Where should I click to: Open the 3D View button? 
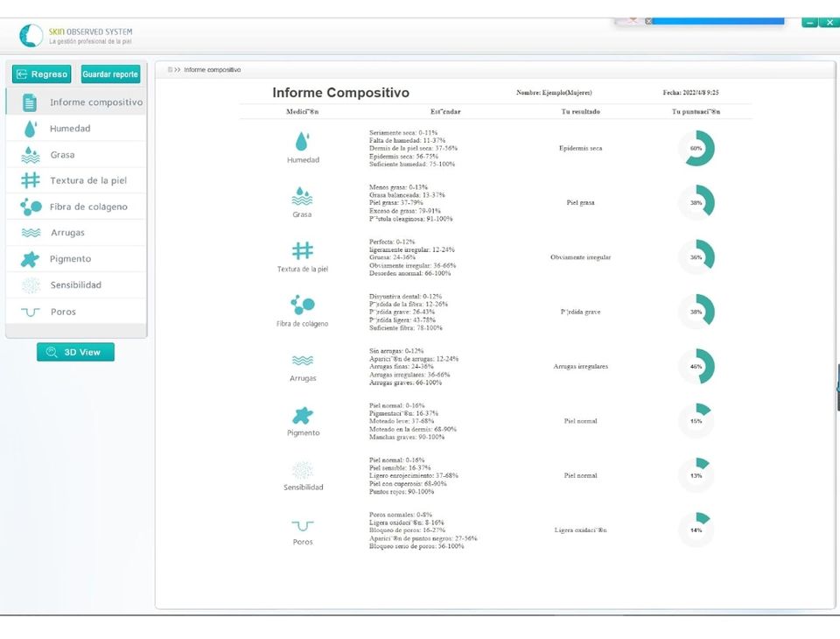(75, 352)
